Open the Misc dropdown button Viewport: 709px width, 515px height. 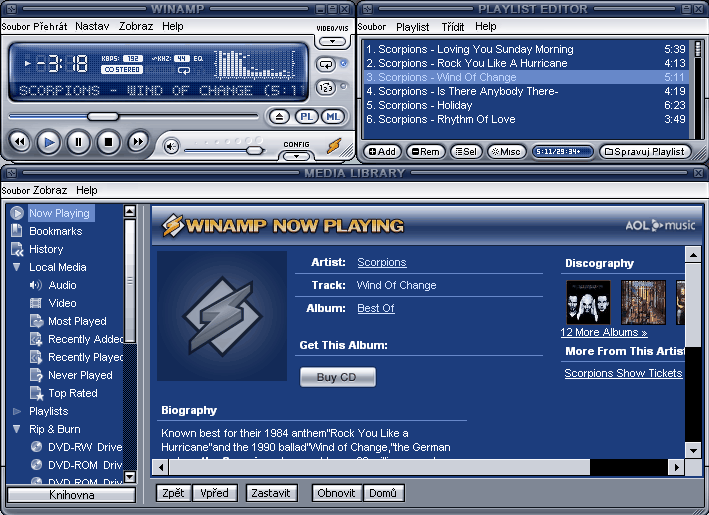click(x=506, y=151)
